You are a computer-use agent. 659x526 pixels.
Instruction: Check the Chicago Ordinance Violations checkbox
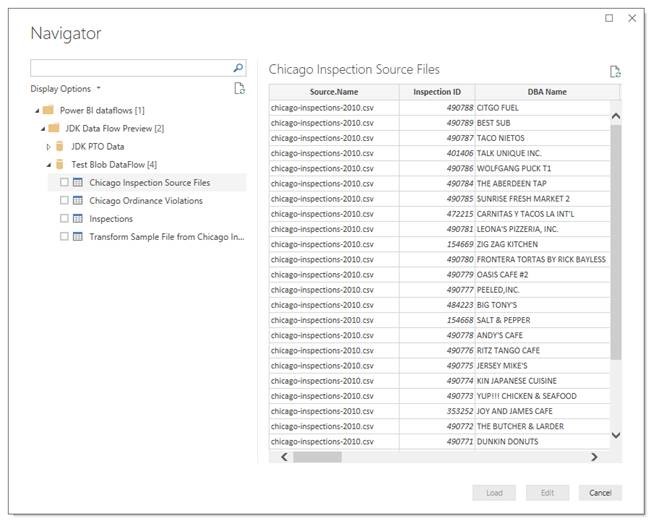coord(64,200)
